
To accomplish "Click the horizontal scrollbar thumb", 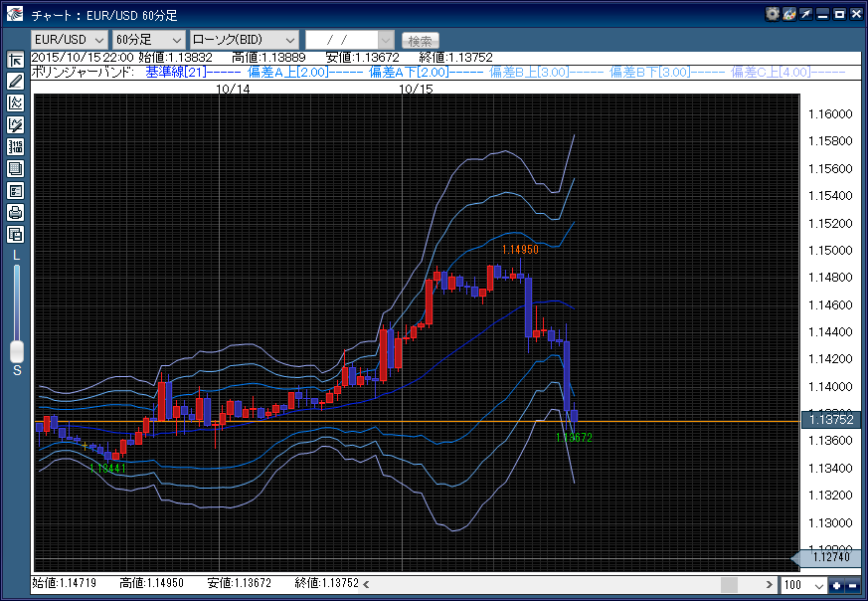I will (x=729, y=584).
